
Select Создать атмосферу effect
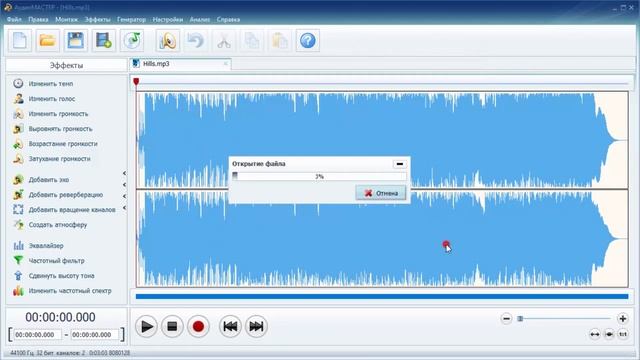[x=50, y=225]
